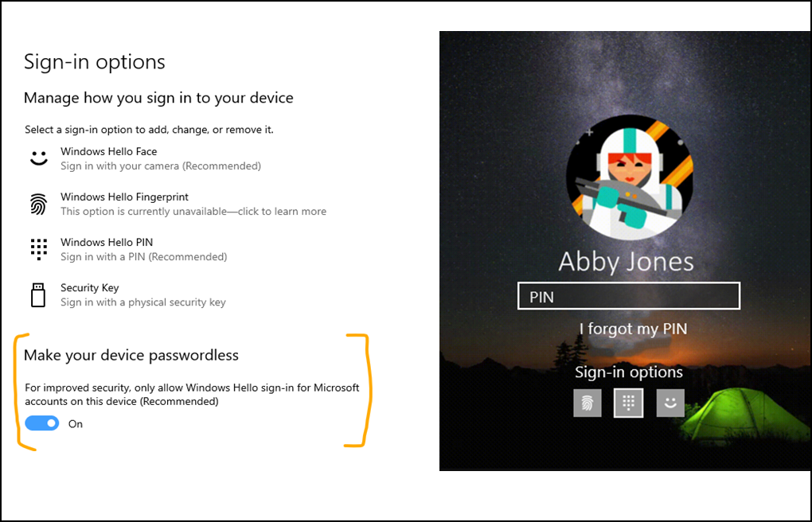Choose fingerprint sign-in on the lock screen
Viewport: 812px width, 522px height.
587,403
